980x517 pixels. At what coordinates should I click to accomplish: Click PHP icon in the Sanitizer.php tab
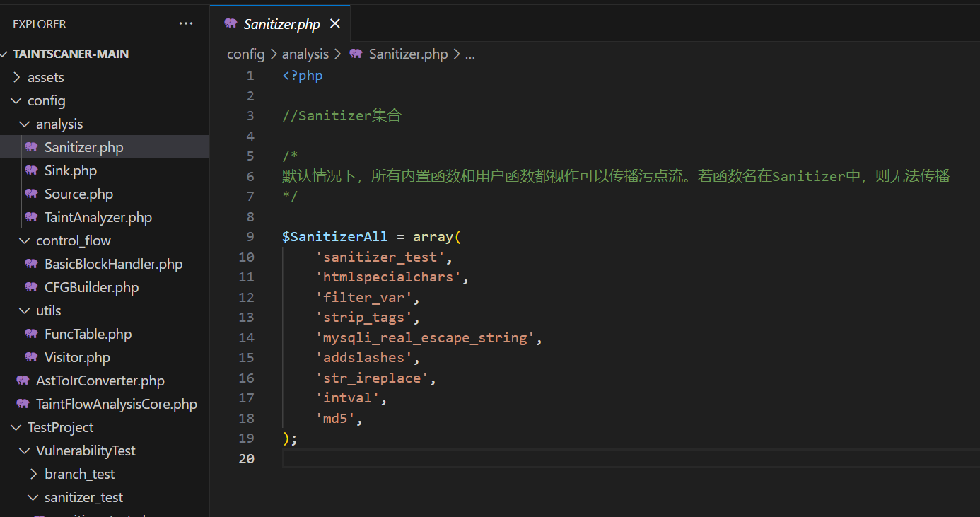click(231, 24)
